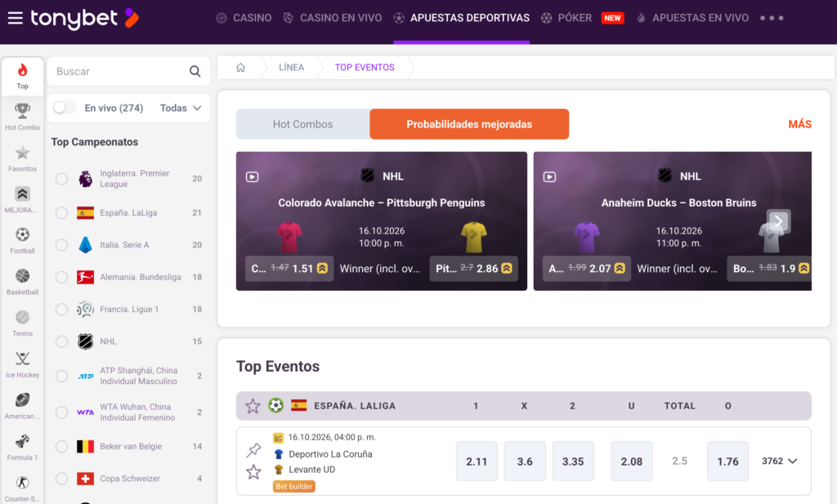Bet on Anaheim at boosted 2.07
Viewport: 837px width, 504px height.
click(x=587, y=268)
